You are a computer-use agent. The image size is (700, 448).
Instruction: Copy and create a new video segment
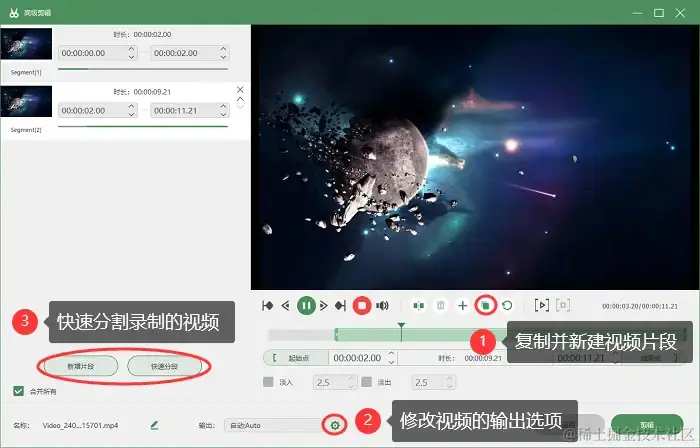485,306
